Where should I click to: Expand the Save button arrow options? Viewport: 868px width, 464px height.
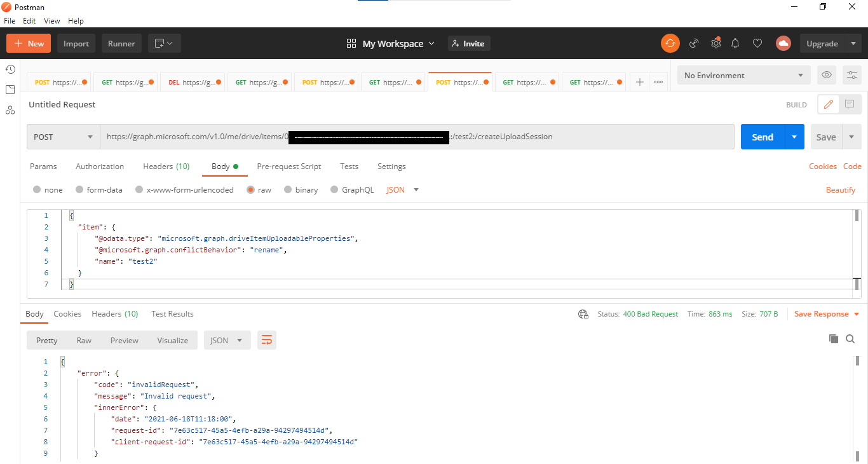coord(851,137)
